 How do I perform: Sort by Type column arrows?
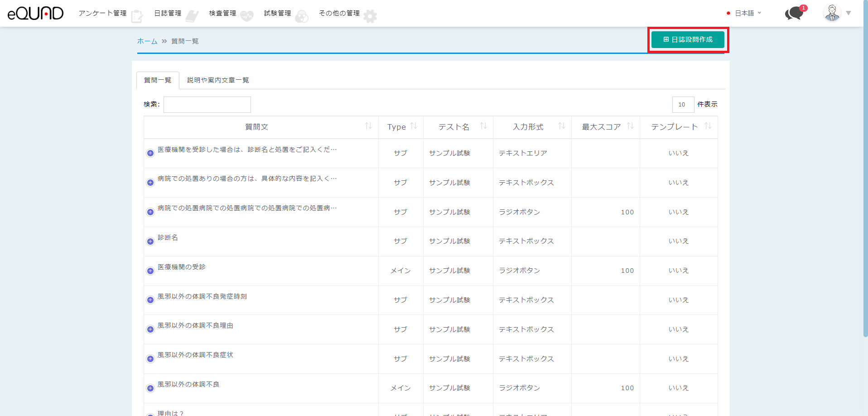click(413, 126)
